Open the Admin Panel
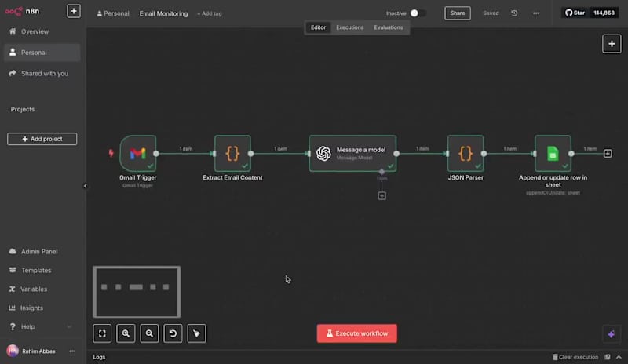Screen dimensions: 628x364 tap(42, 252)
